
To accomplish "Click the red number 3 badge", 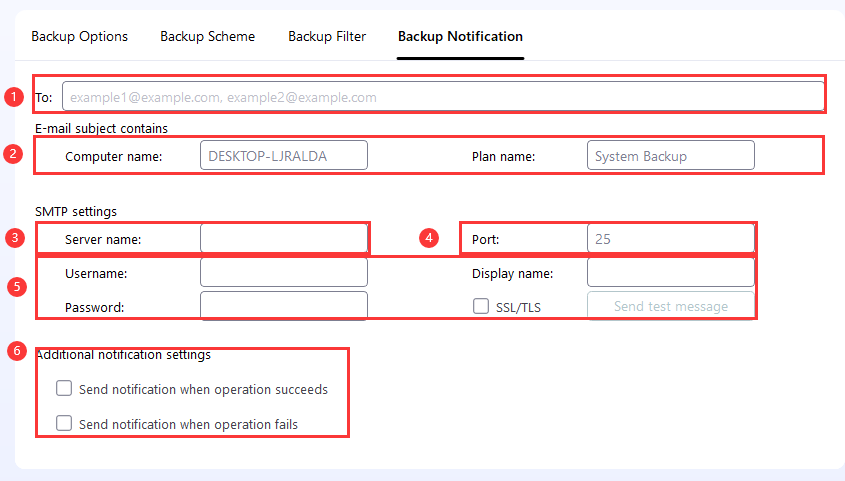I will [14, 238].
